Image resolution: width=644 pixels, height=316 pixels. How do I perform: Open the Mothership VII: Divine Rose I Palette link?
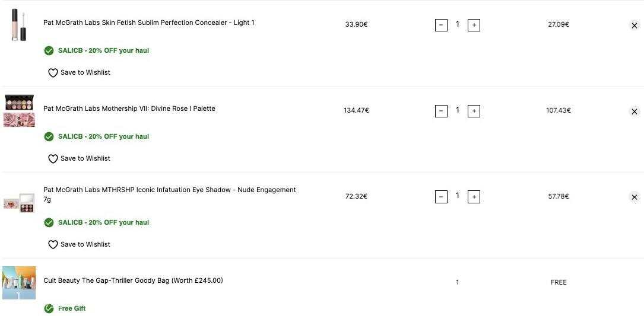point(129,108)
